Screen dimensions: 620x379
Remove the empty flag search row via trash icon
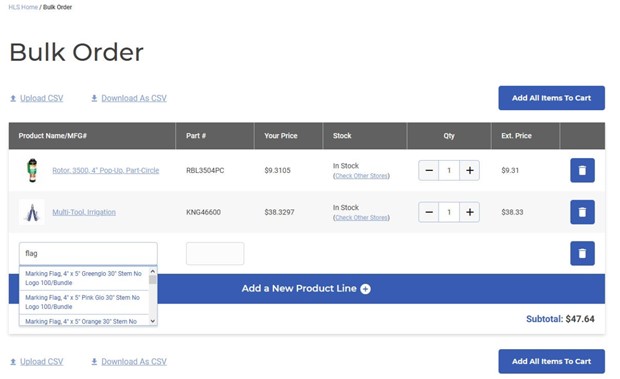(x=582, y=253)
